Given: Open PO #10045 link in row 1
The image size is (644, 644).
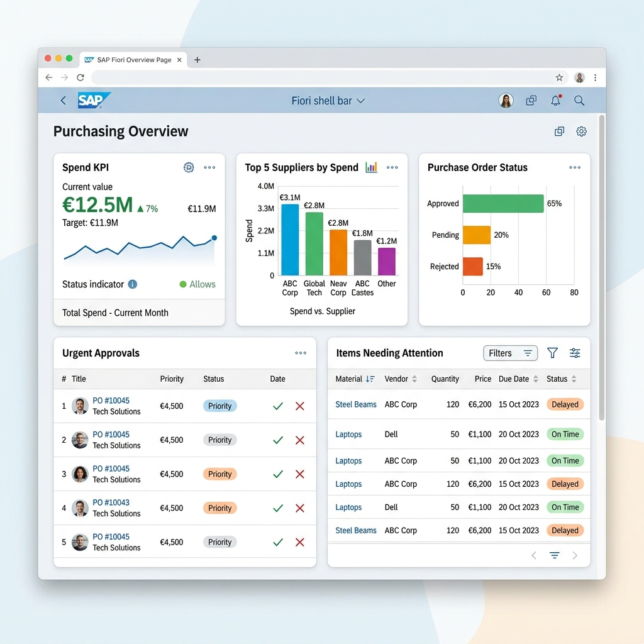Looking at the screenshot, I should (111, 401).
